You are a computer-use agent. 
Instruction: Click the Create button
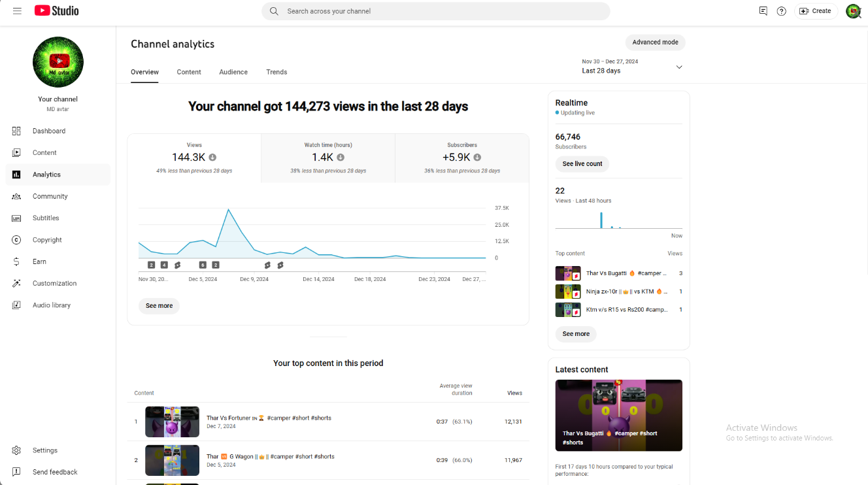(816, 11)
